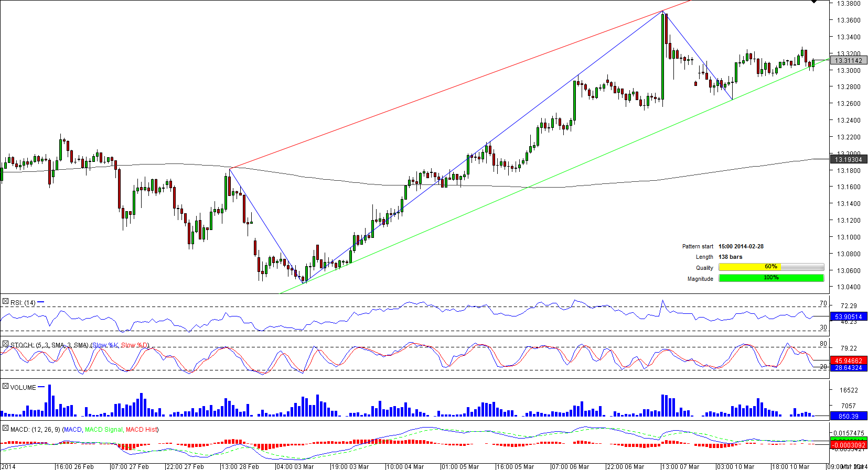
Task: Click the red stochastic value tag 45.94662
Action: click(x=848, y=360)
